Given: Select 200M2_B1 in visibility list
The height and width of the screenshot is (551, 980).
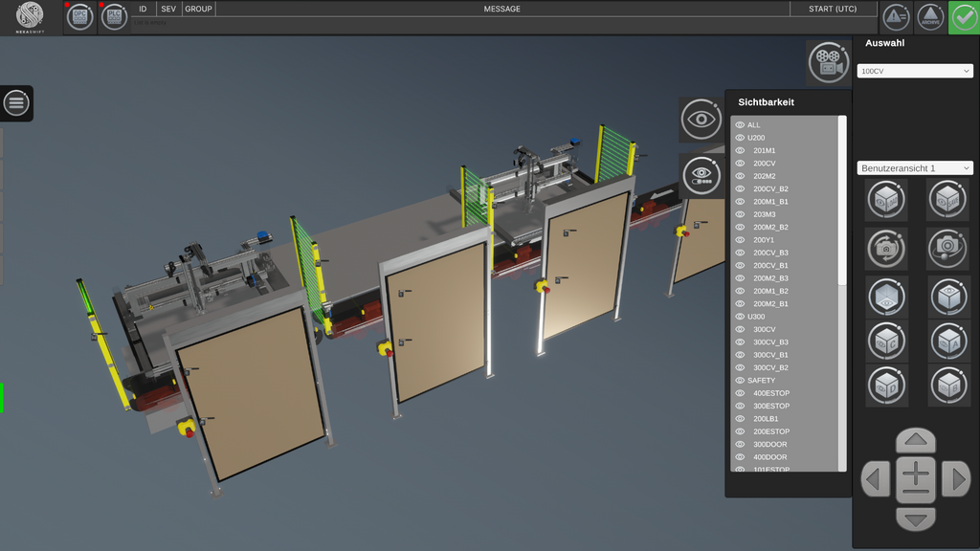Looking at the screenshot, I should (770, 303).
